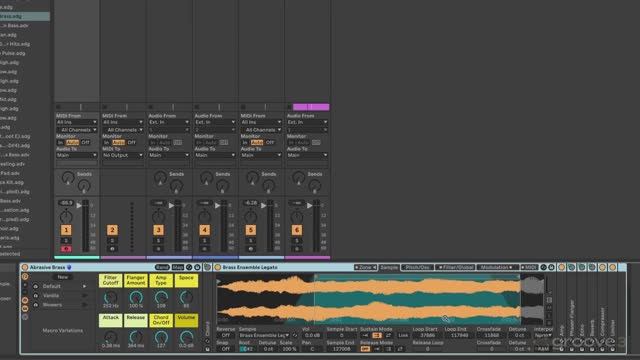
Task: Click track 3 volume fader arrow
Action: pyautogui.click(x=171, y=205)
